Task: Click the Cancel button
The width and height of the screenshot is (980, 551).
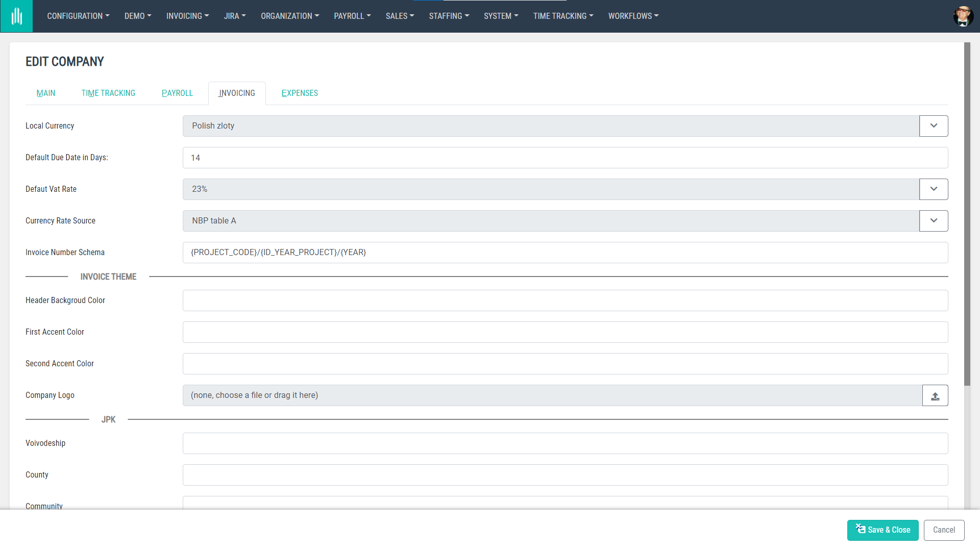Action: [944, 530]
